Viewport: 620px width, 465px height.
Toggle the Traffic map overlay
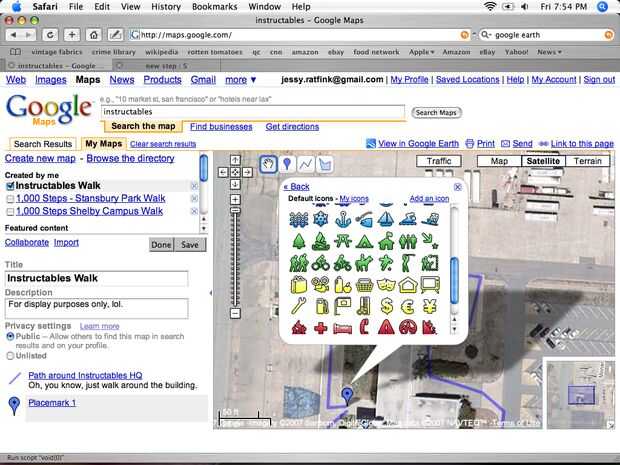(439, 161)
